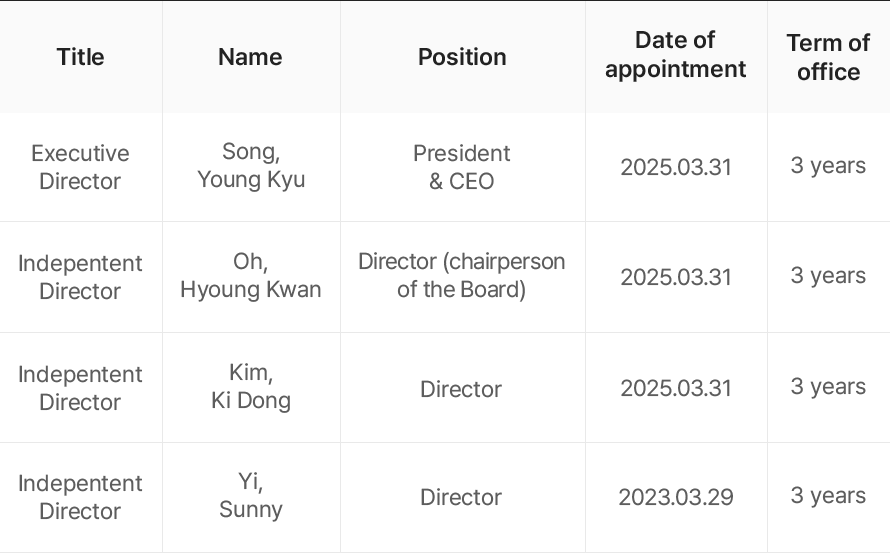Select third row's Term of office cell

click(828, 388)
